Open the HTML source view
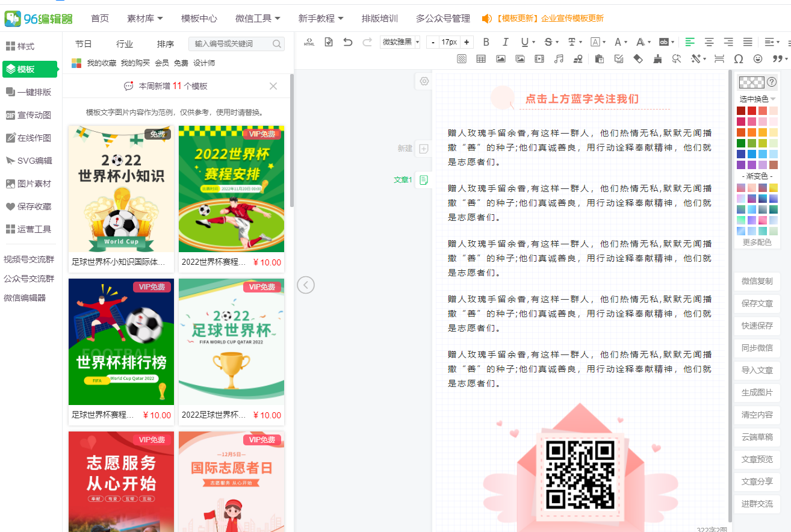The width and height of the screenshot is (791, 532). point(309,42)
